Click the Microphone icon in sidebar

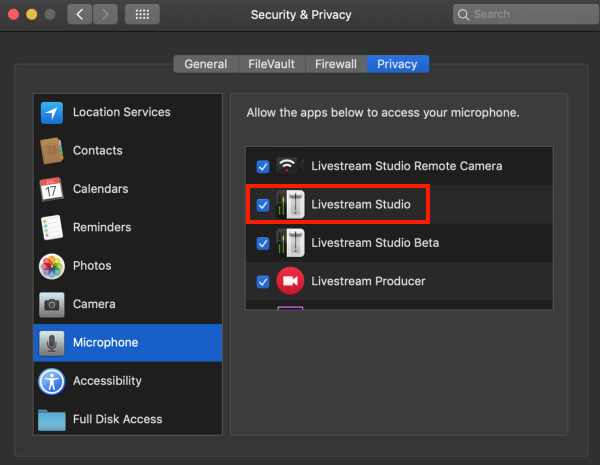tap(52, 343)
